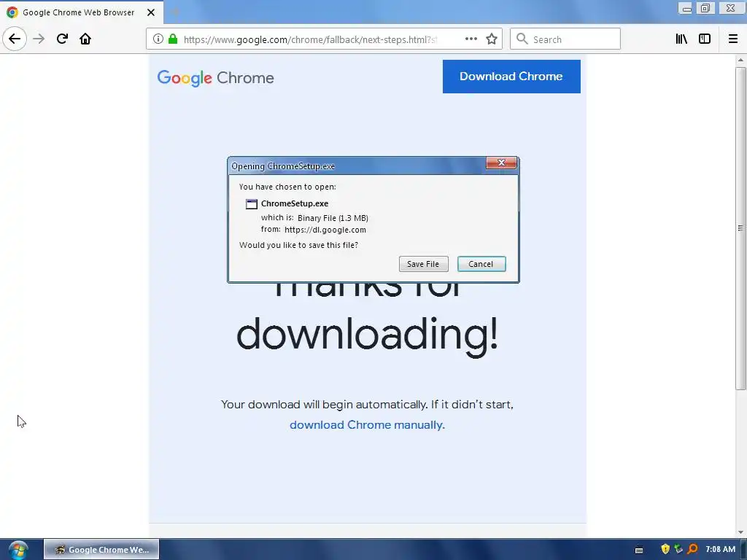Restore down the browser window
Viewport: 747px width, 560px height.
coord(705,8)
